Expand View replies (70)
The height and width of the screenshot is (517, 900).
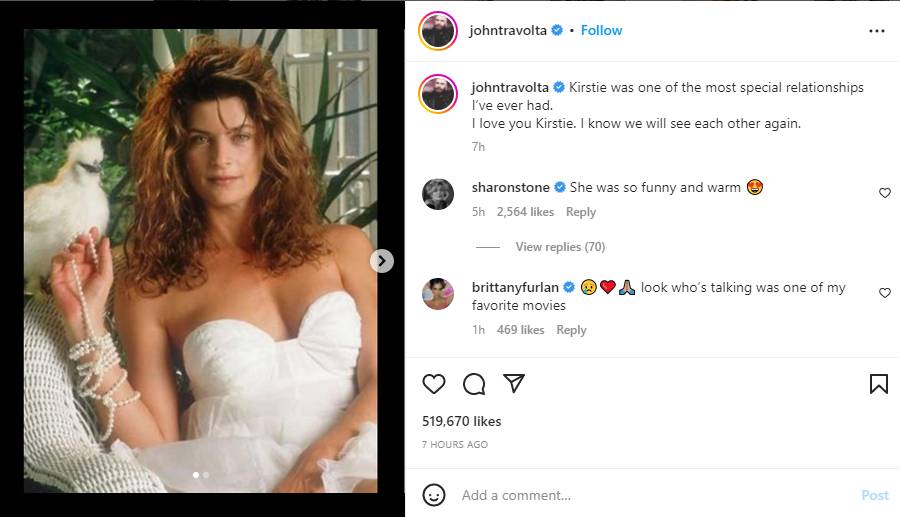tap(560, 247)
